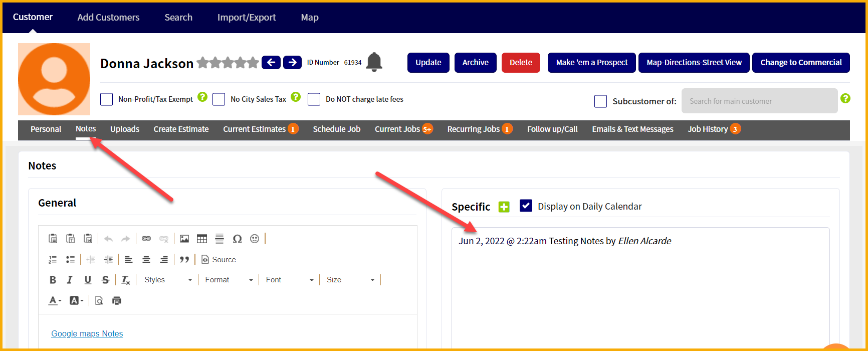Insert an image using the Image icon

(x=184, y=239)
